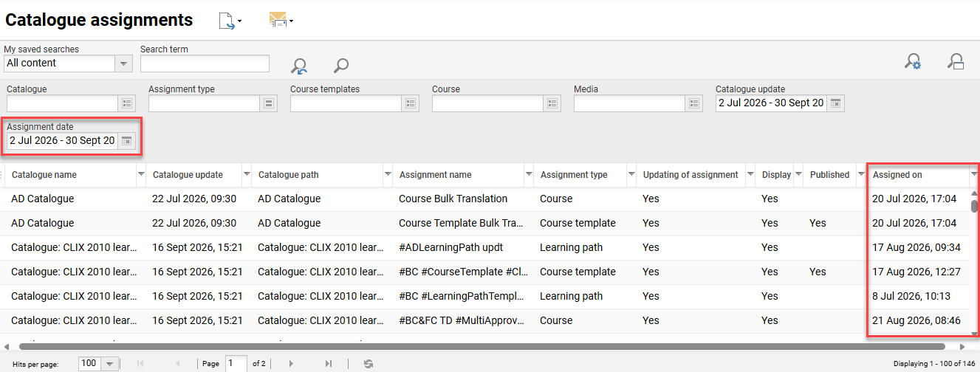Sort by Catalogue update column header

click(x=188, y=175)
